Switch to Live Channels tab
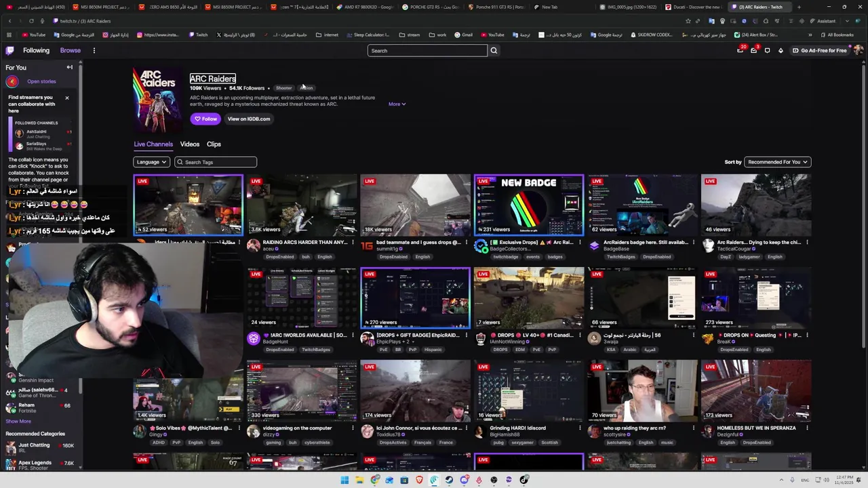Viewport: 868px width, 488px height. click(153, 144)
